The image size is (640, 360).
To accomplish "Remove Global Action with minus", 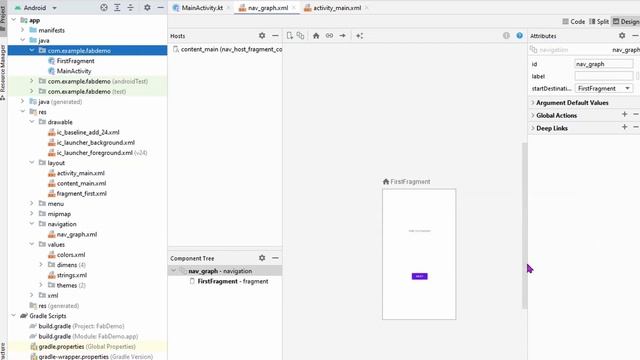I will coord(636,114).
